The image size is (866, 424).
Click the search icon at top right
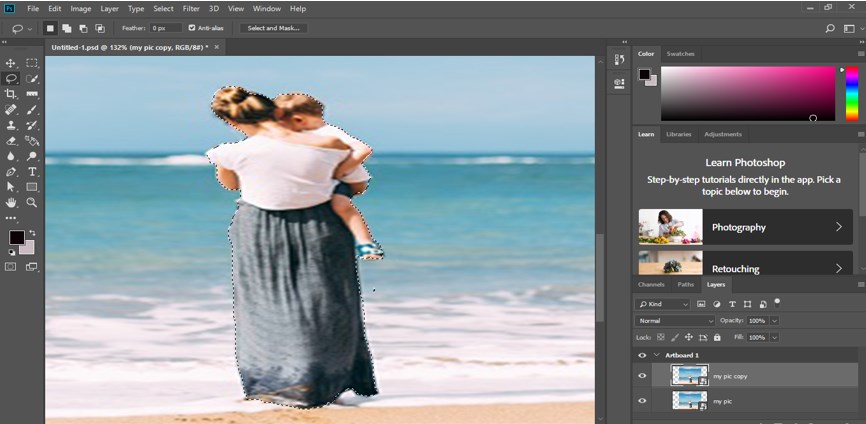pyautogui.click(x=830, y=28)
